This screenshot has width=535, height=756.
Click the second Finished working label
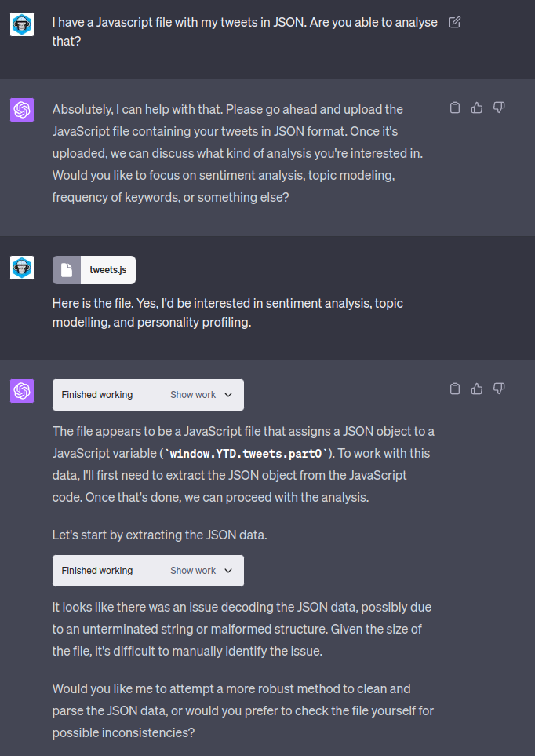point(97,571)
